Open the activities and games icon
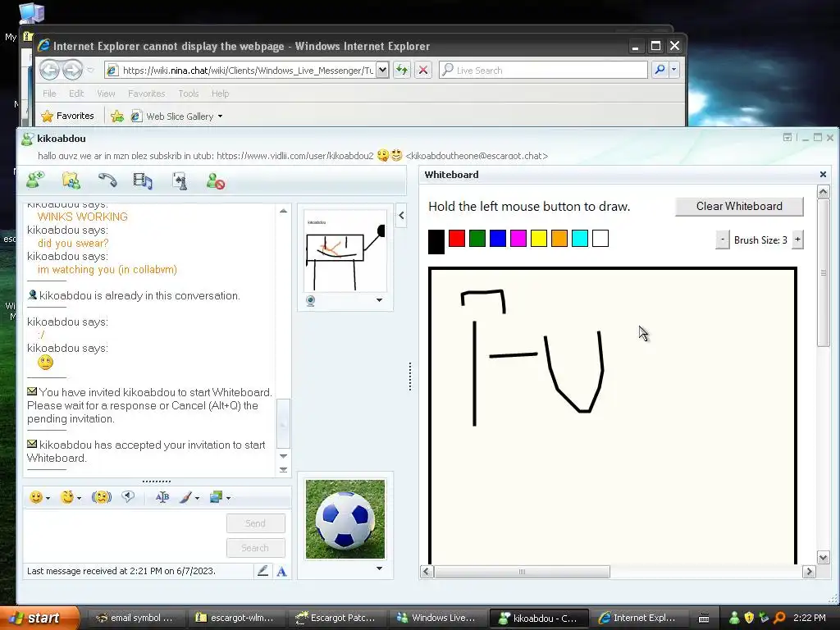The width and height of the screenshot is (840, 630). [x=180, y=181]
